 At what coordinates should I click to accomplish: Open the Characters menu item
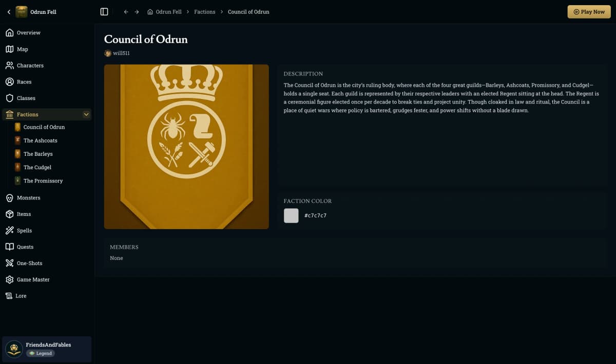(30, 66)
